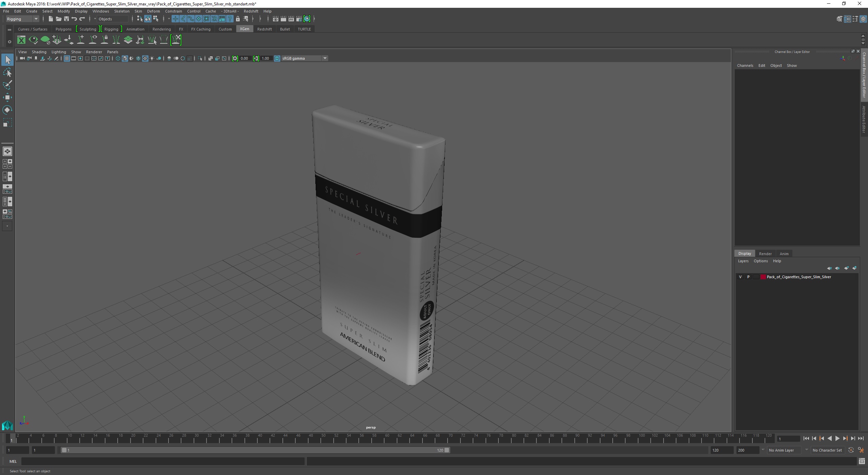Open the Redshift menu
Viewport: 868px width, 475px height.
click(251, 11)
